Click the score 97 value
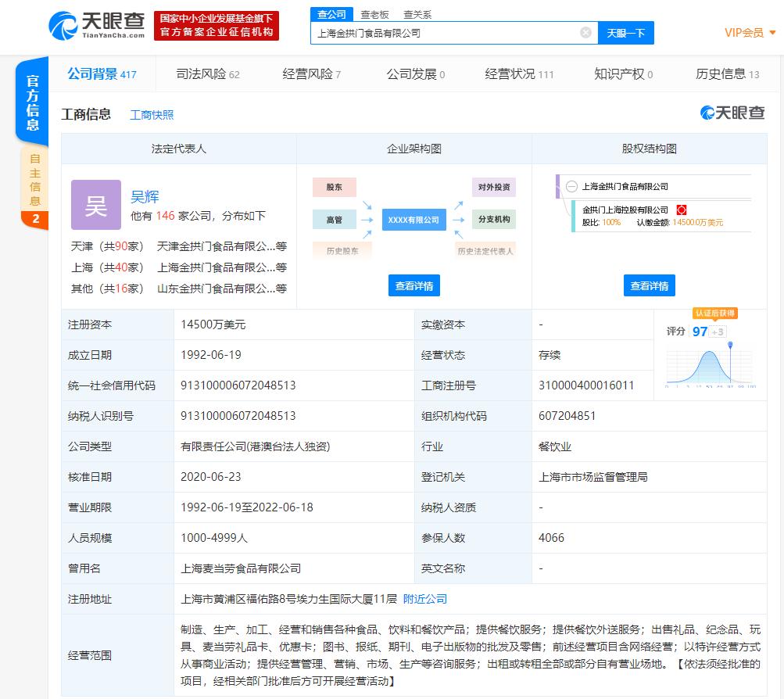Image resolution: width=784 pixels, height=699 pixels. click(x=700, y=332)
